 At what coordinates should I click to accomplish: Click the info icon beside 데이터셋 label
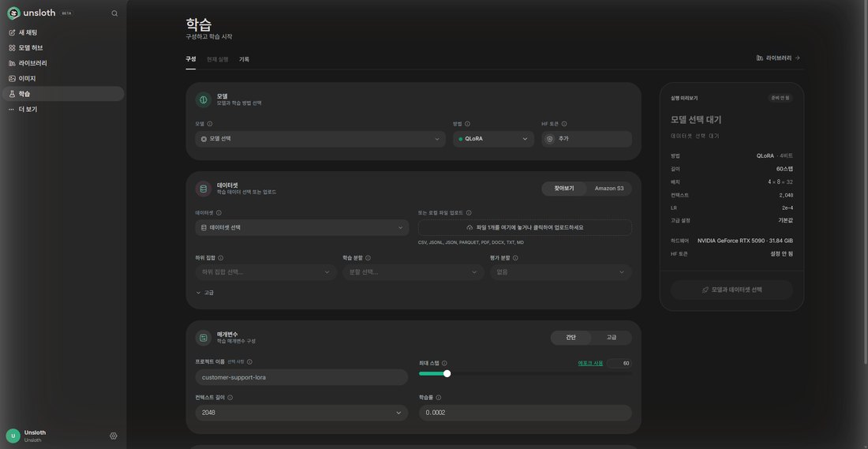219,212
